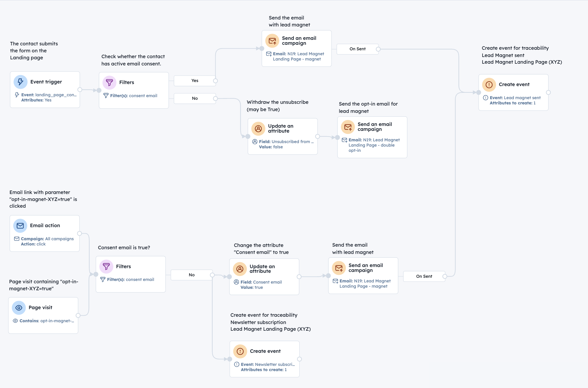Click Update an attribute icon for Consent email

[240, 269]
